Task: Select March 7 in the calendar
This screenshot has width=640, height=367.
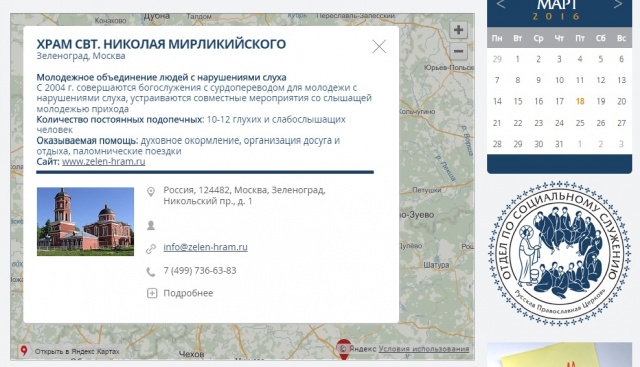Action: (x=497, y=80)
